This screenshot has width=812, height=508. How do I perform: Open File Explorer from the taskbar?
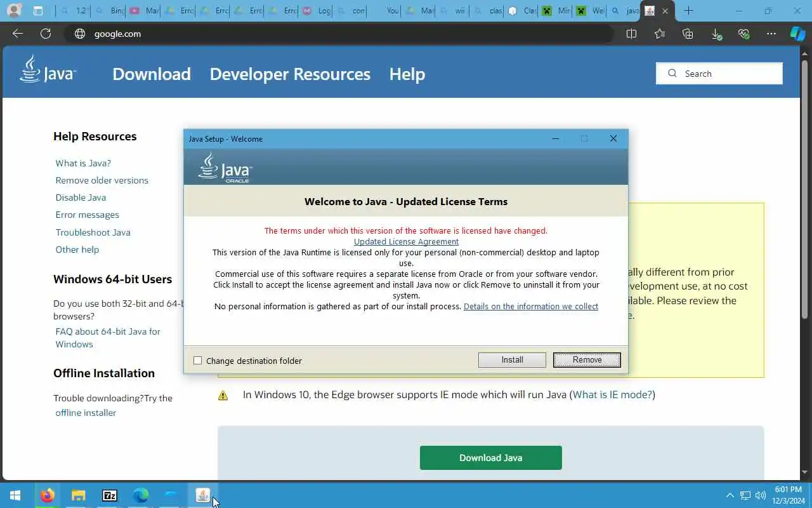[78, 495]
